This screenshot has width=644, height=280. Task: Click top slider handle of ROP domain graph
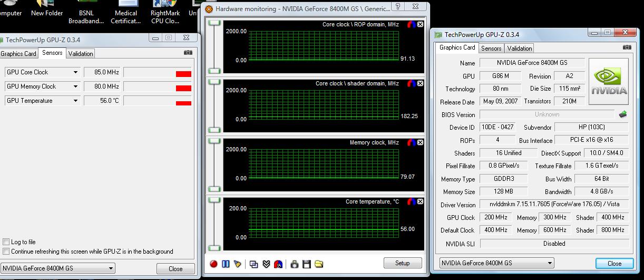coord(214,23)
